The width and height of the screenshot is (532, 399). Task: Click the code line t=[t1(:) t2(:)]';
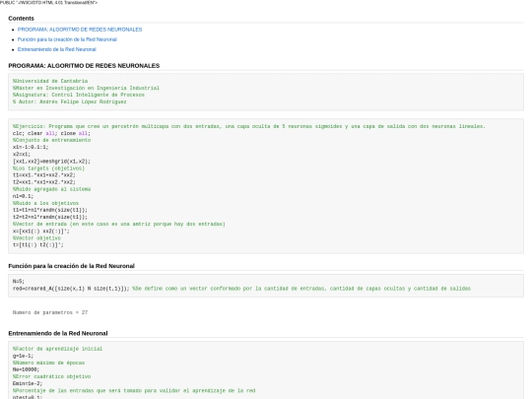point(38,245)
